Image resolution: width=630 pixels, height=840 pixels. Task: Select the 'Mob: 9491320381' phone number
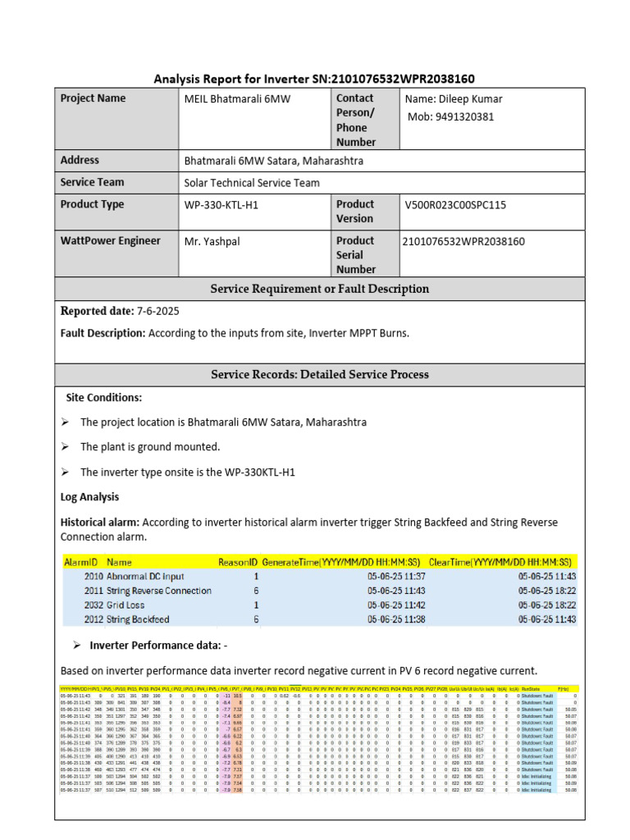[450, 116]
